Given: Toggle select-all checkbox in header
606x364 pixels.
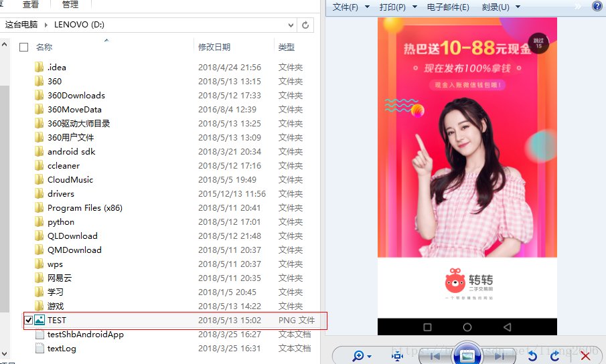Looking at the screenshot, I should [24, 47].
